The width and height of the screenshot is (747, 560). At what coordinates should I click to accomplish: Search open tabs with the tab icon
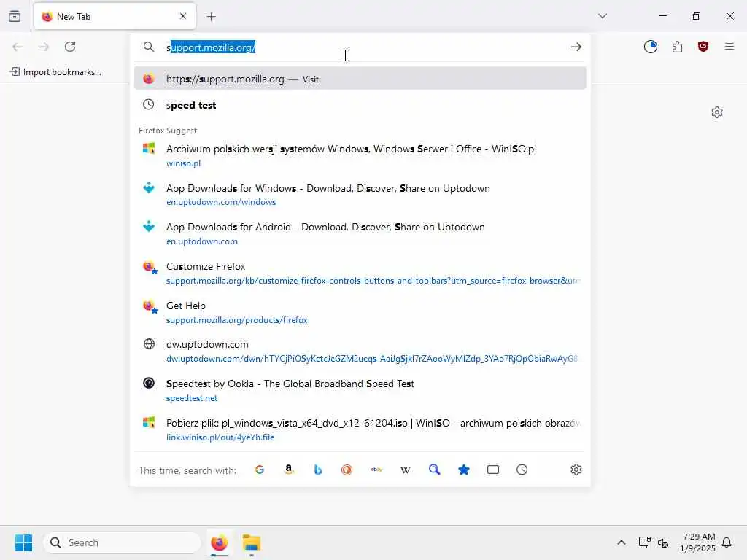coord(493,470)
